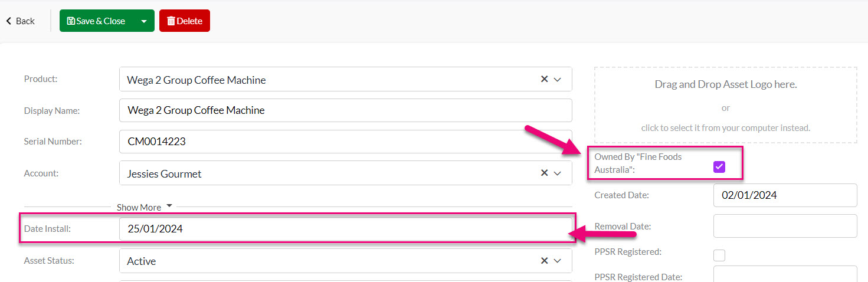
Task: Click the Save & Close button
Action: point(96,21)
